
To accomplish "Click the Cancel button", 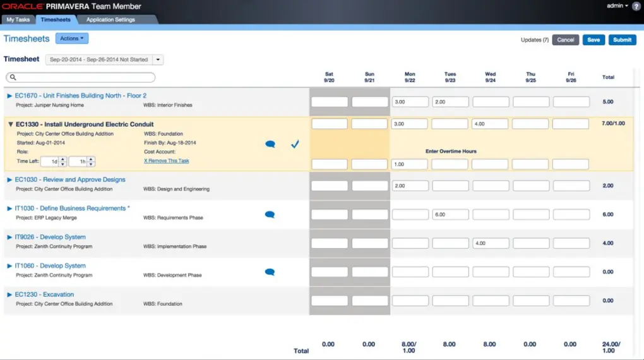I will pyautogui.click(x=566, y=40).
